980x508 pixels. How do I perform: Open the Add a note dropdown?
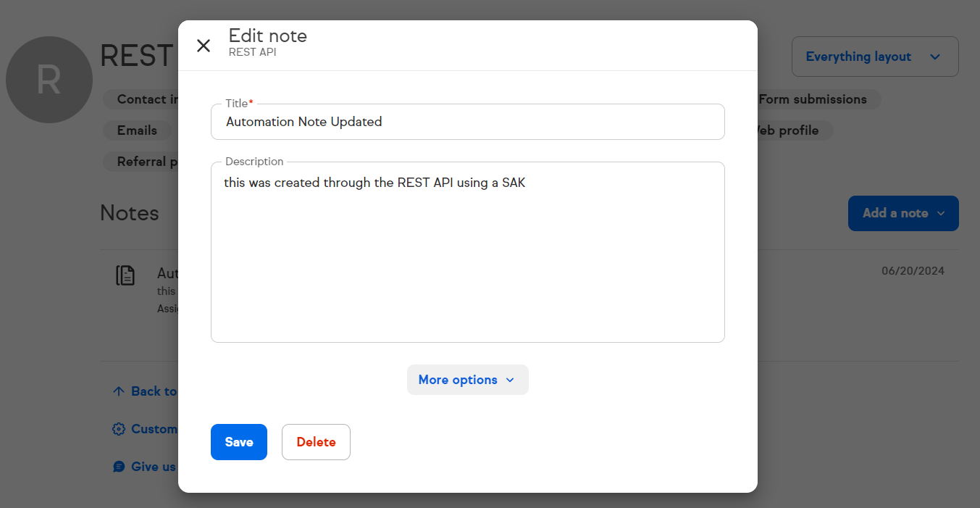point(902,213)
